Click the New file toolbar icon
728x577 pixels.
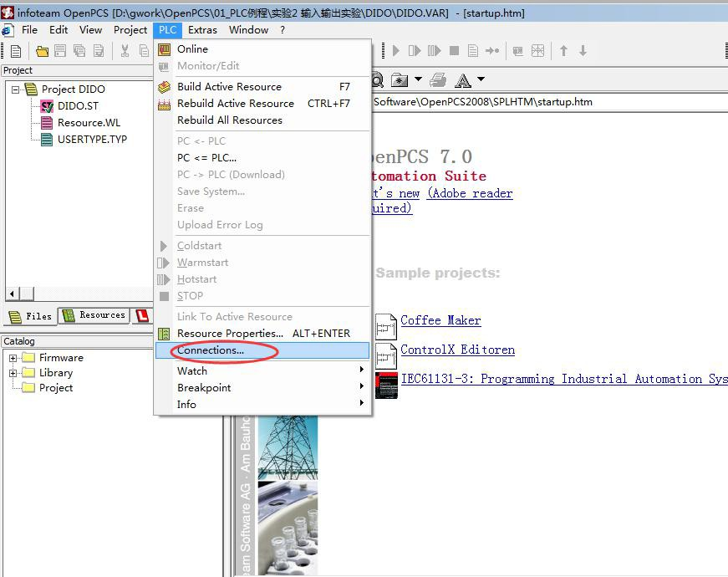16,51
